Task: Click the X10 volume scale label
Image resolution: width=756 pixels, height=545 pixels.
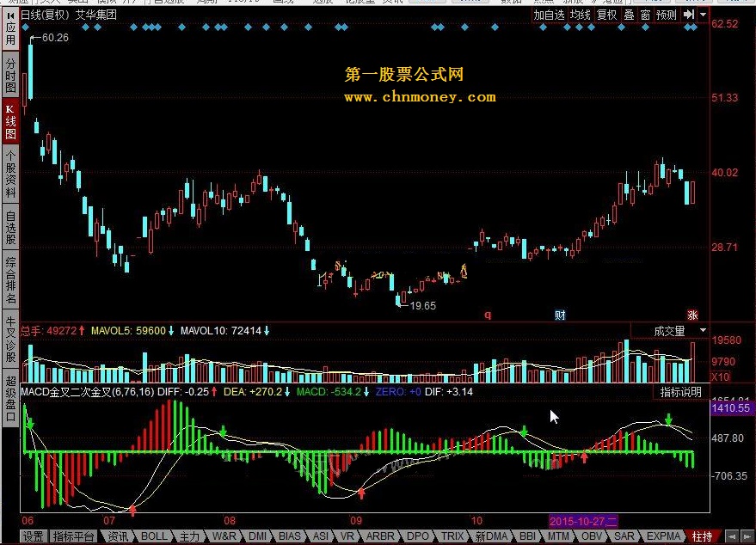Action: (721, 377)
